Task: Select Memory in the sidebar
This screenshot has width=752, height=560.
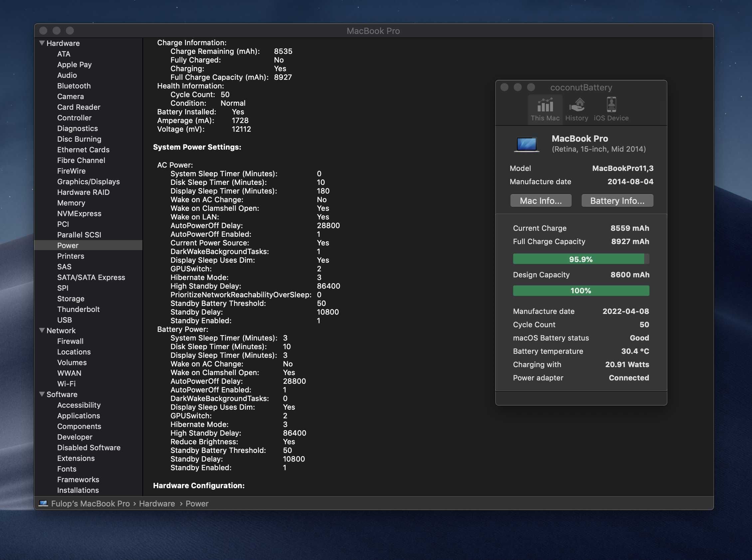Action: (71, 203)
